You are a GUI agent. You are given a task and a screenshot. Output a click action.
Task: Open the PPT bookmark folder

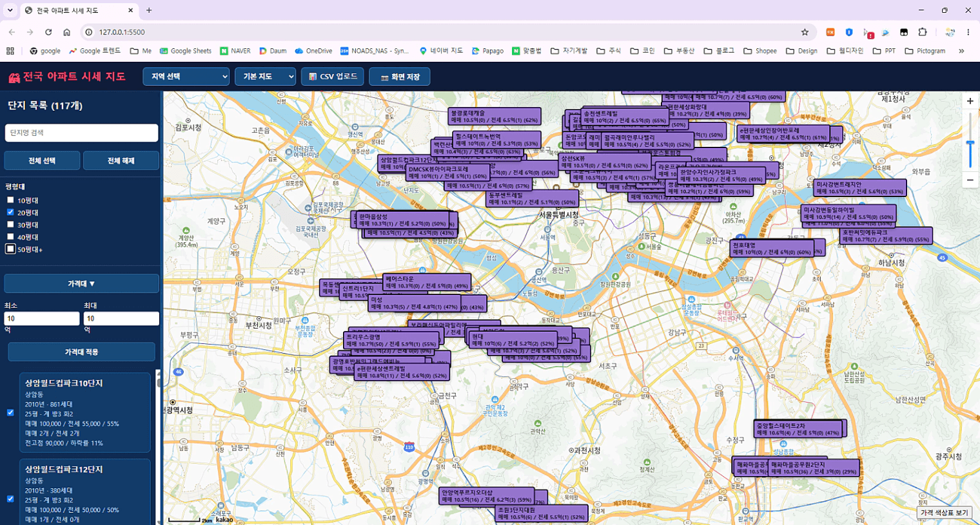pyautogui.click(x=884, y=51)
